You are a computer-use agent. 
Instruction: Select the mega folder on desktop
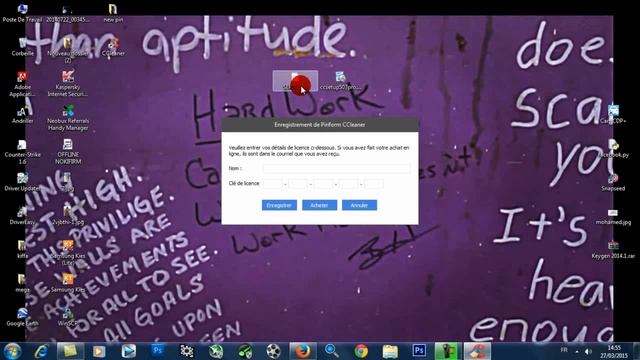pos(22,283)
